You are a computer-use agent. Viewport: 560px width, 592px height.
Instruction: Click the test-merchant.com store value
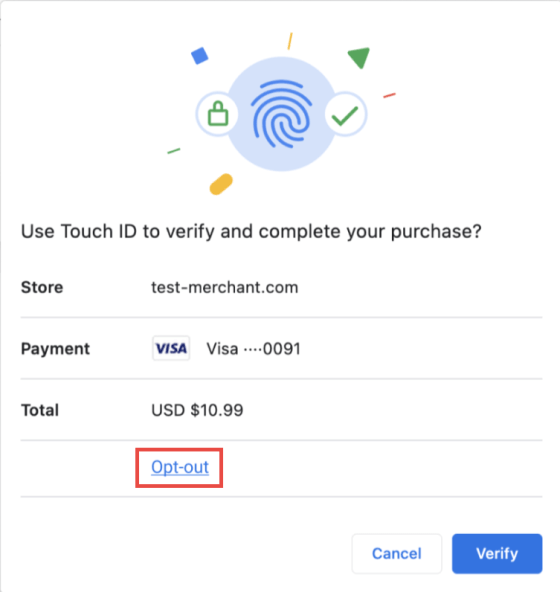click(225, 288)
